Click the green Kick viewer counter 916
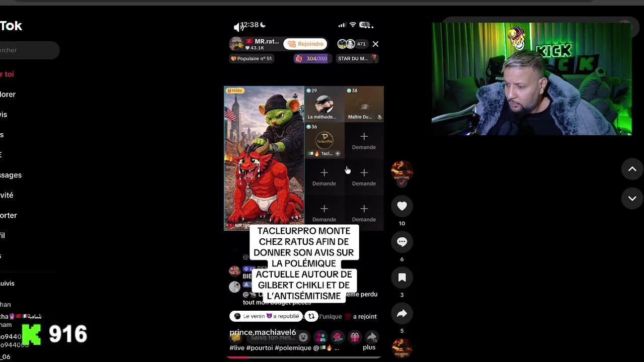The height and width of the screenshot is (362, 644). 54,334
